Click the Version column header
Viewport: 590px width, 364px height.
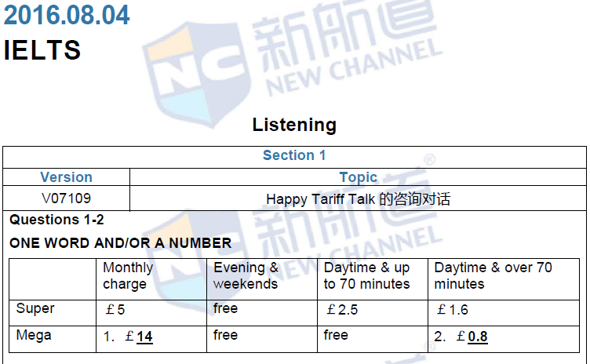(66, 177)
